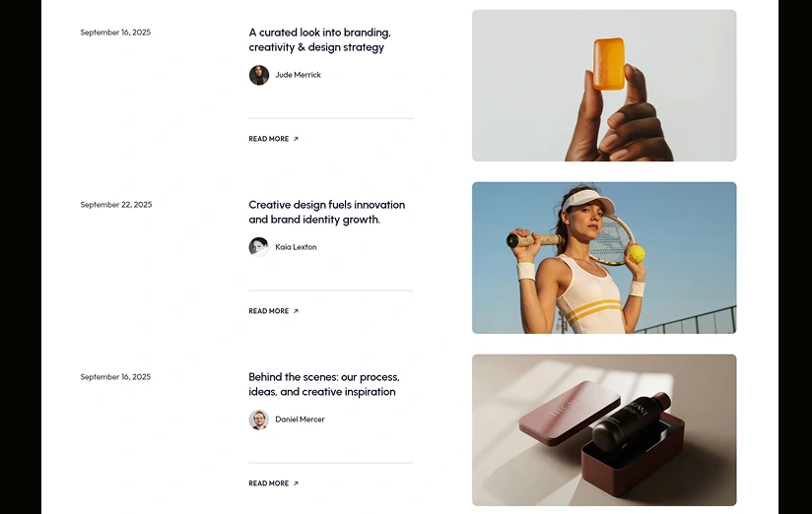Read more about curated branding article
The width and height of the screenshot is (812, 514).
point(269,139)
